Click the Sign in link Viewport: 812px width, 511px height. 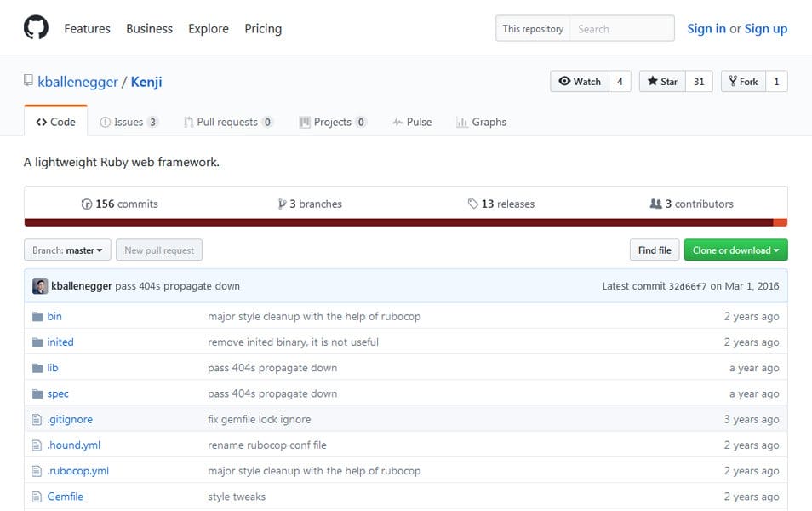pos(706,28)
